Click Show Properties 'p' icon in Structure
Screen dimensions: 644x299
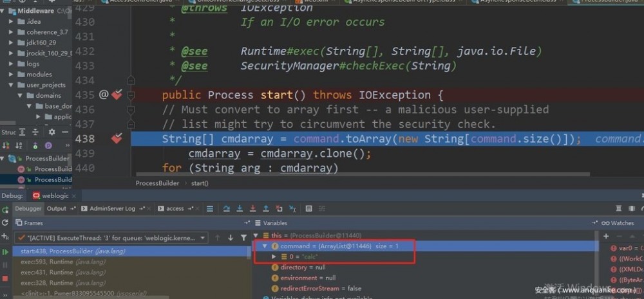point(48,145)
